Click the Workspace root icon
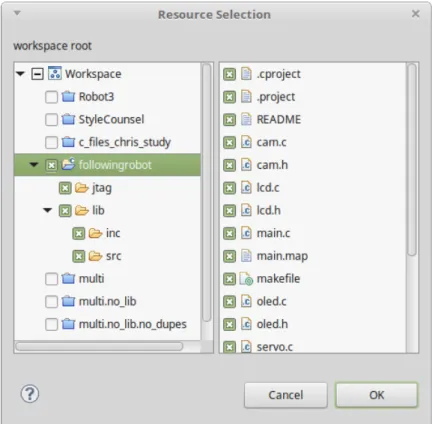Screen dimensions: 432x424 (x=55, y=73)
